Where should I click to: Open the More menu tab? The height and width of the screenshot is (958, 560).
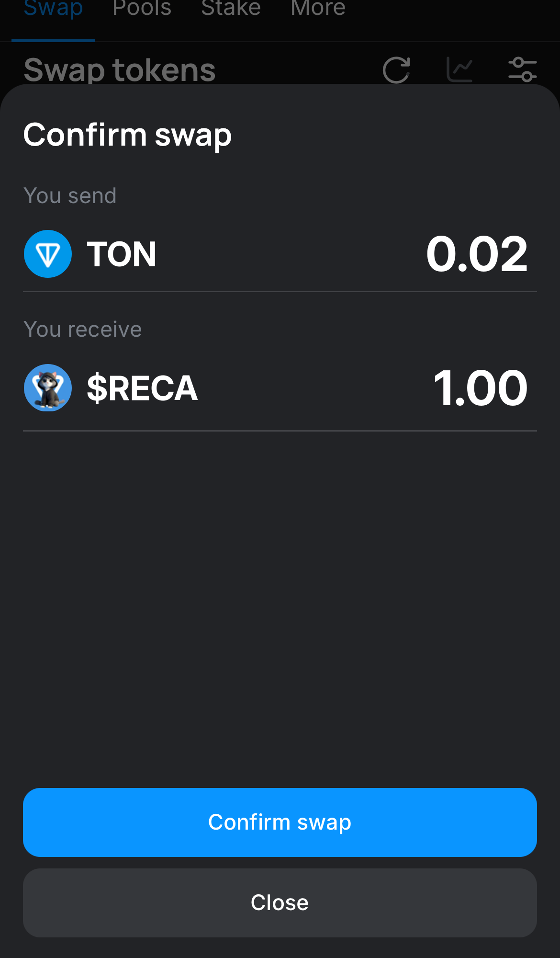318,8
